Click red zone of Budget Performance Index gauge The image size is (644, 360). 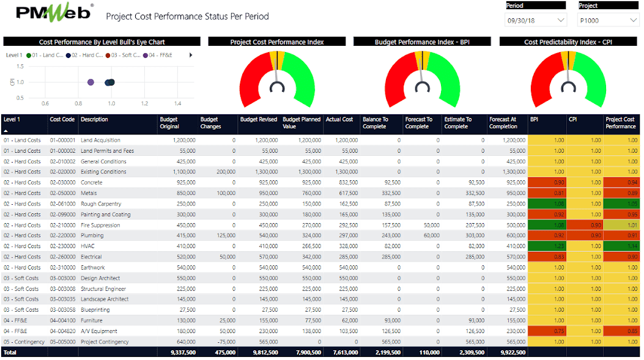(x=398, y=79)
